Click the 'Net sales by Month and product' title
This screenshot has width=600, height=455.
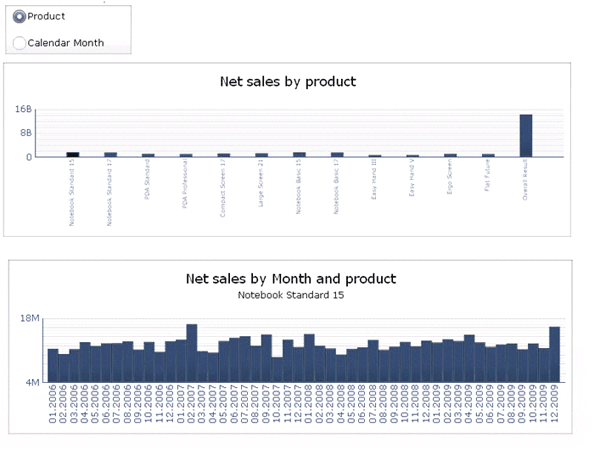pyautogui.click(x=291, y=279)
